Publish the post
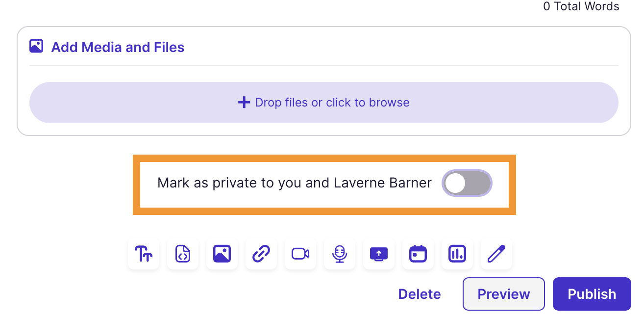 pyautogui.click(x=591, y=293)
